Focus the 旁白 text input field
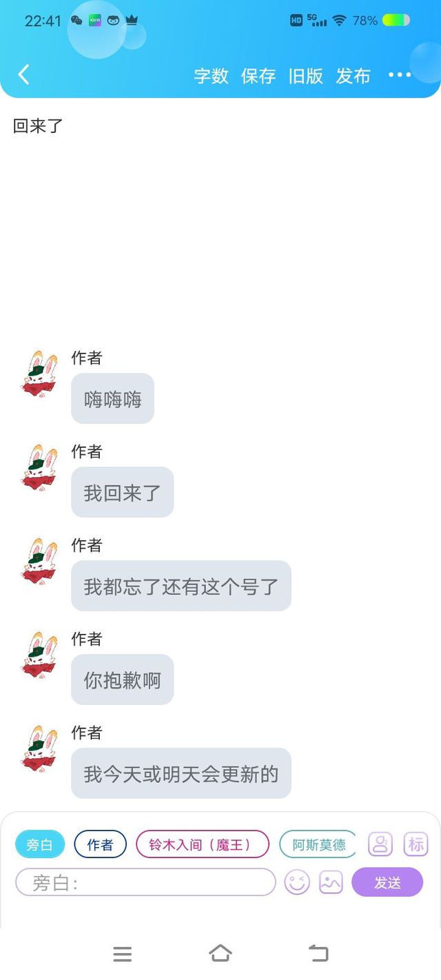The image size is (441, 980). pyautogui.click(x=145, y=882)
